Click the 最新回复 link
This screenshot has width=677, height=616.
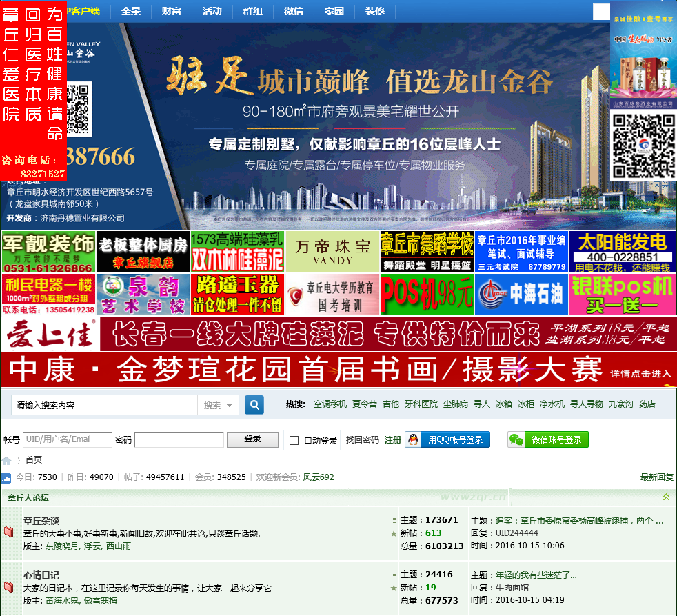657,477
